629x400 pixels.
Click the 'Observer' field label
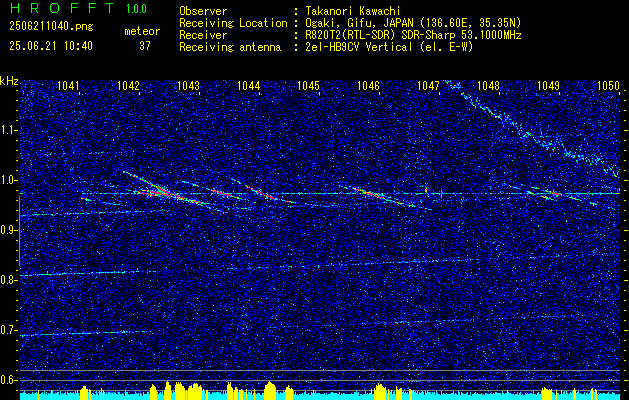click(203, 11)
